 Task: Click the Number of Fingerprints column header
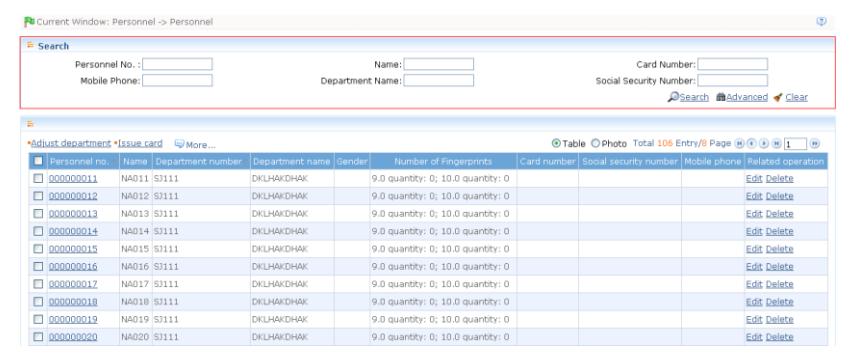[x=443, y=161]
